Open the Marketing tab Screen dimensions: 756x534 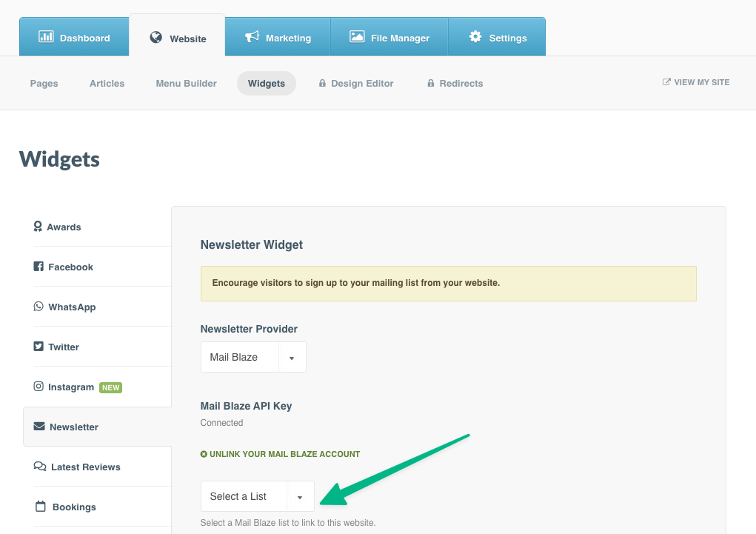click(278, 38)
